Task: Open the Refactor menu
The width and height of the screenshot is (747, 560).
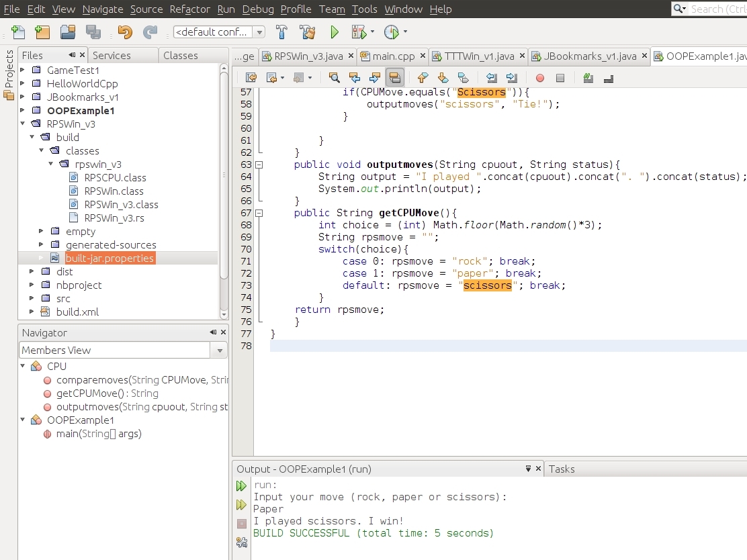Action: (190, 9)
